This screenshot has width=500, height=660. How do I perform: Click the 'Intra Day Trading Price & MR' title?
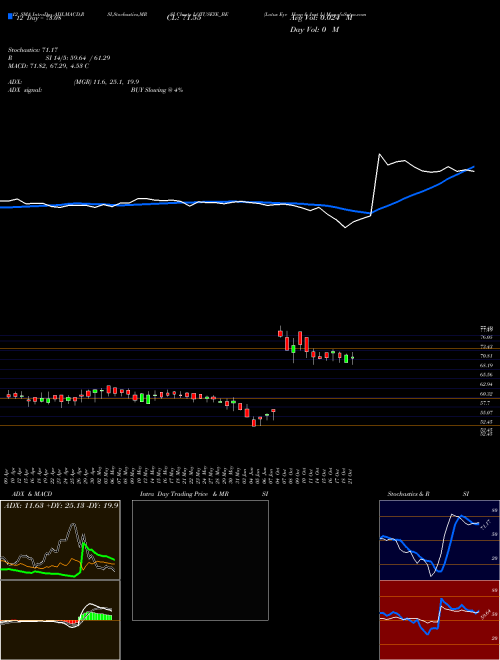pyautogui.click(x=184, y=494)
